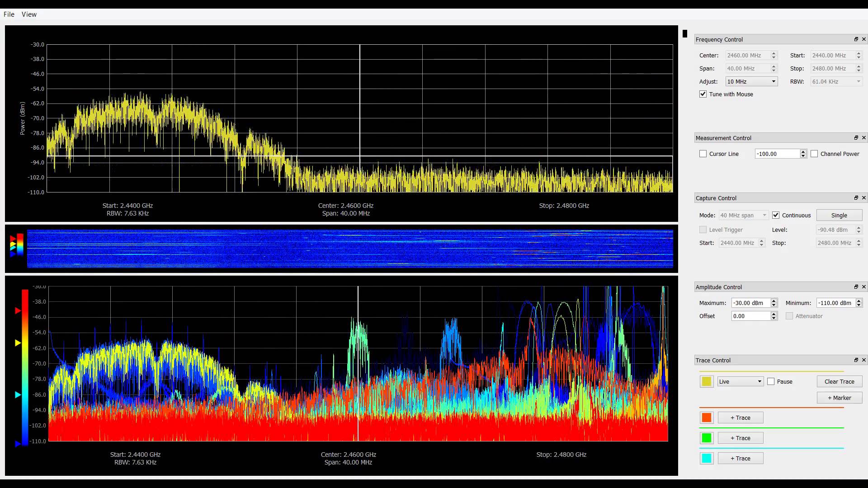Screen dimensions: 868x488
Task: Edit the cursor line value field
Action: (x=778, y=154)
